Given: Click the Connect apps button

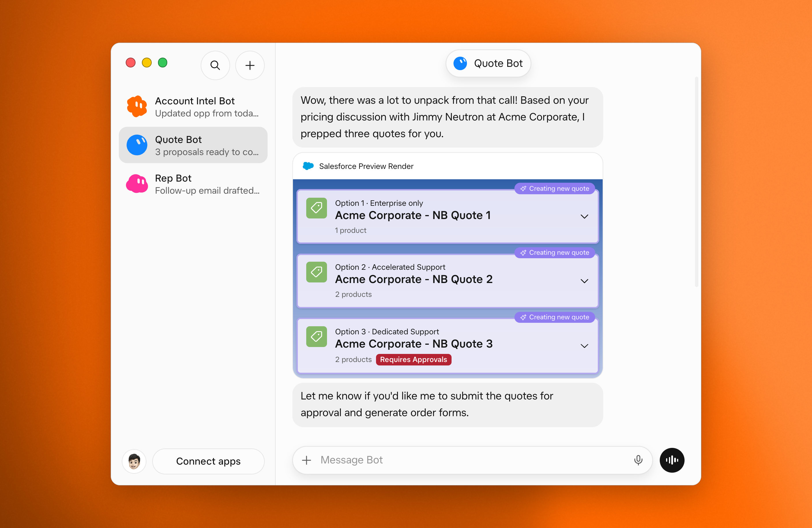Looking at the screenshot, I should pyautogui.click(x=208, y=461).
